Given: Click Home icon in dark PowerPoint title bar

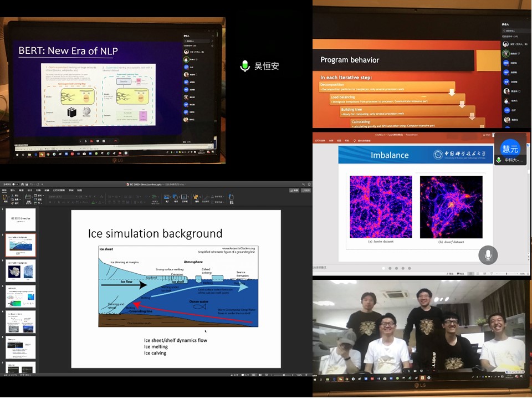Looking at the screenshot, I should tap(22, 184).
